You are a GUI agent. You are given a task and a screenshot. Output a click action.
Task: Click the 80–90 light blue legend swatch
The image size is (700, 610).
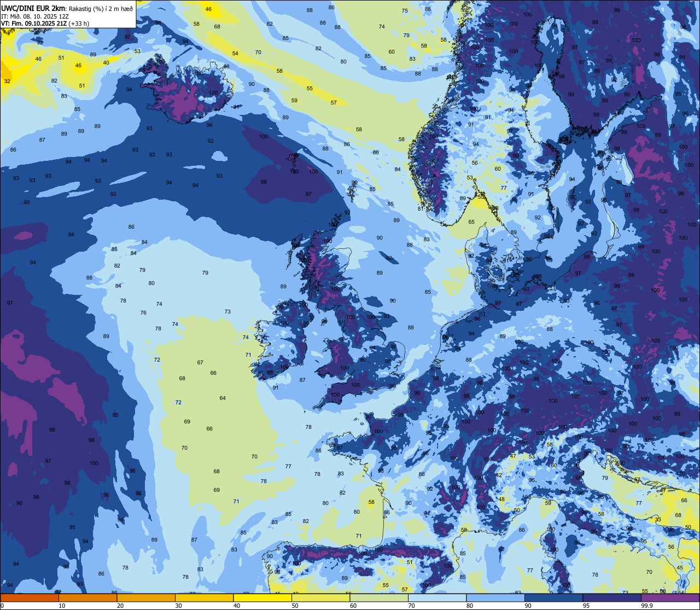click(495, 597)
